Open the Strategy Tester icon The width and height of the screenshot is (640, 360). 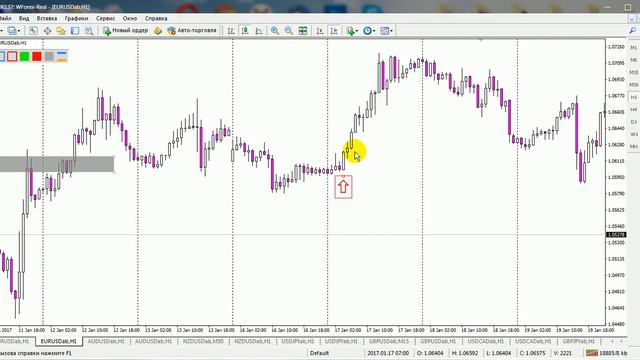click(89, 31)
